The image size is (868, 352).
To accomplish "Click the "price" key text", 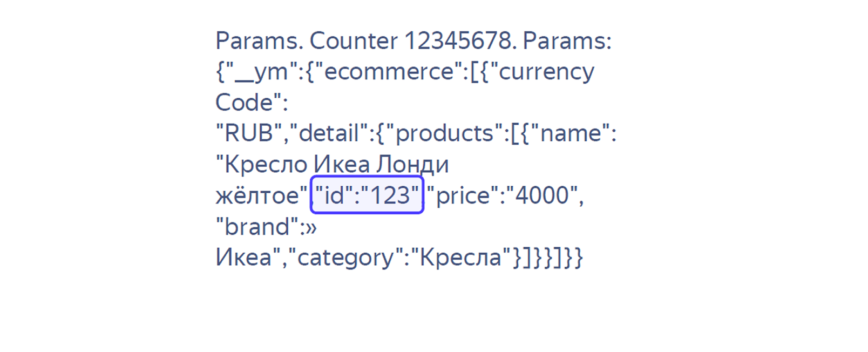I will pyautogui.click(x=463, y=195).
